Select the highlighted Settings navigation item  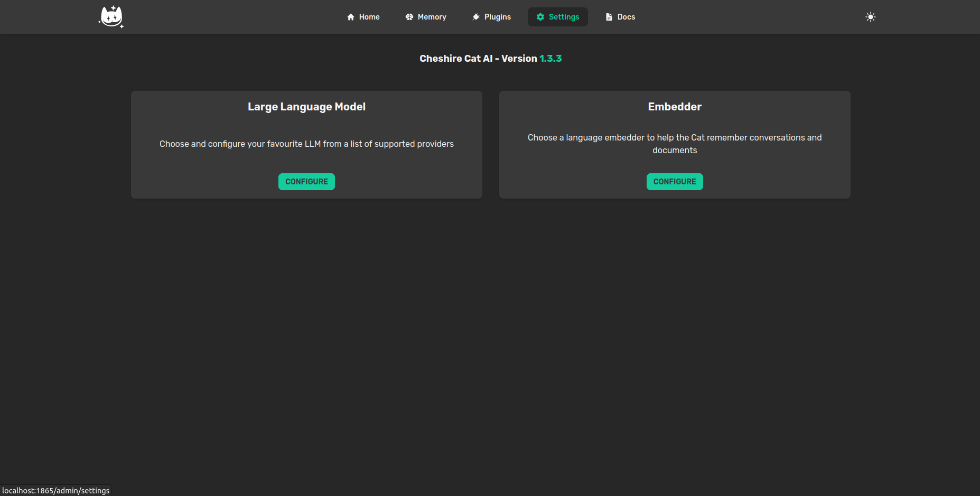tap(558, 16)
